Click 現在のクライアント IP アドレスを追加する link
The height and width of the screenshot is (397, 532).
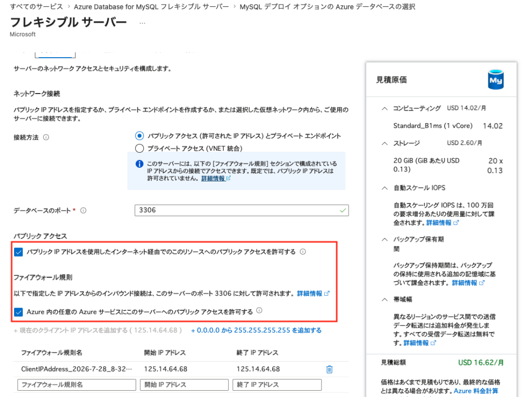click(x=98, y=330)
